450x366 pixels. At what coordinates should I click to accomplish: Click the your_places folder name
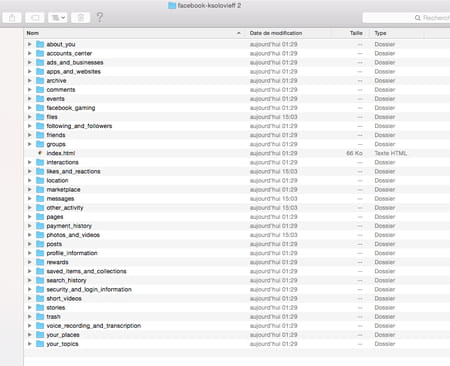(x=63, y=335)
